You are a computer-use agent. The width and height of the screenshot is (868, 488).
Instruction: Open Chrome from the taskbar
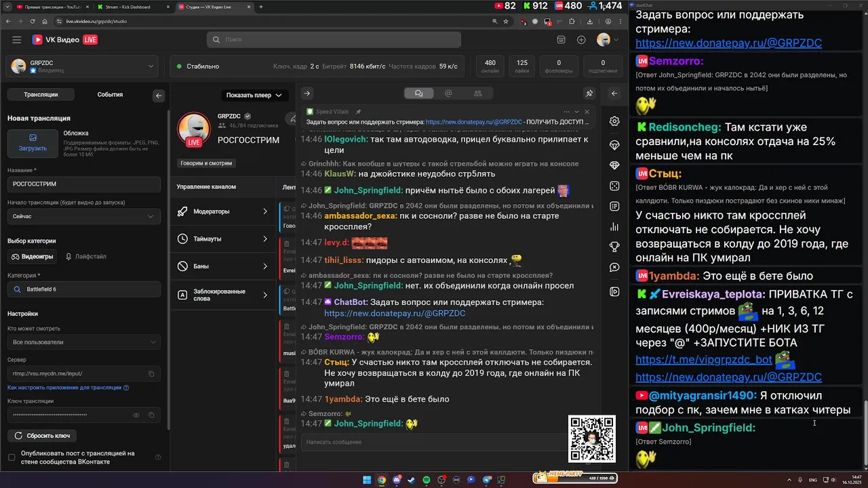click(x=382, y=480)
